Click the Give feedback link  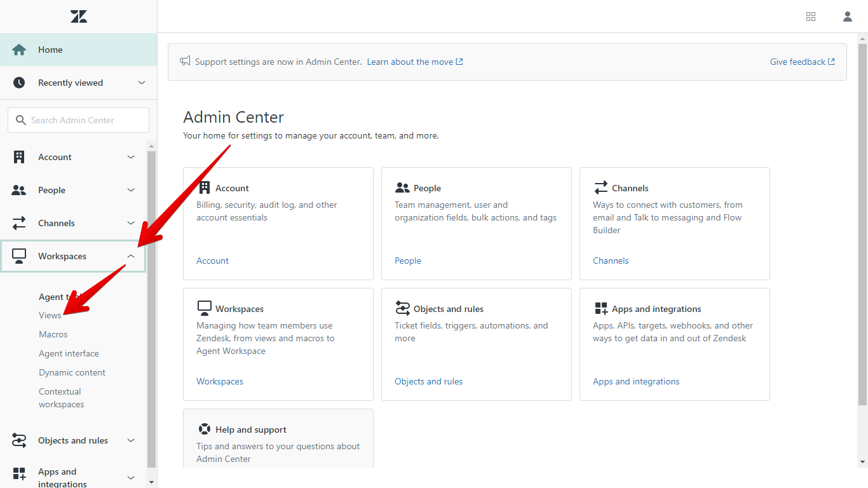click(803, 62)
